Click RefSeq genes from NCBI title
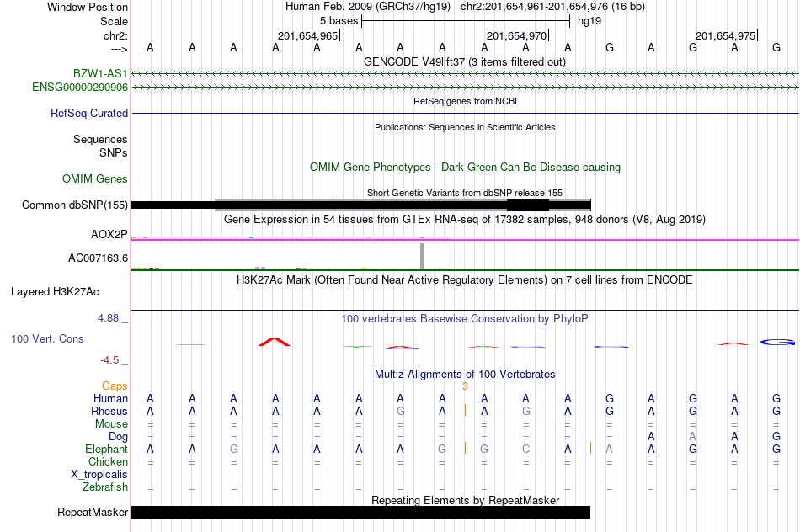 point(465,101)
